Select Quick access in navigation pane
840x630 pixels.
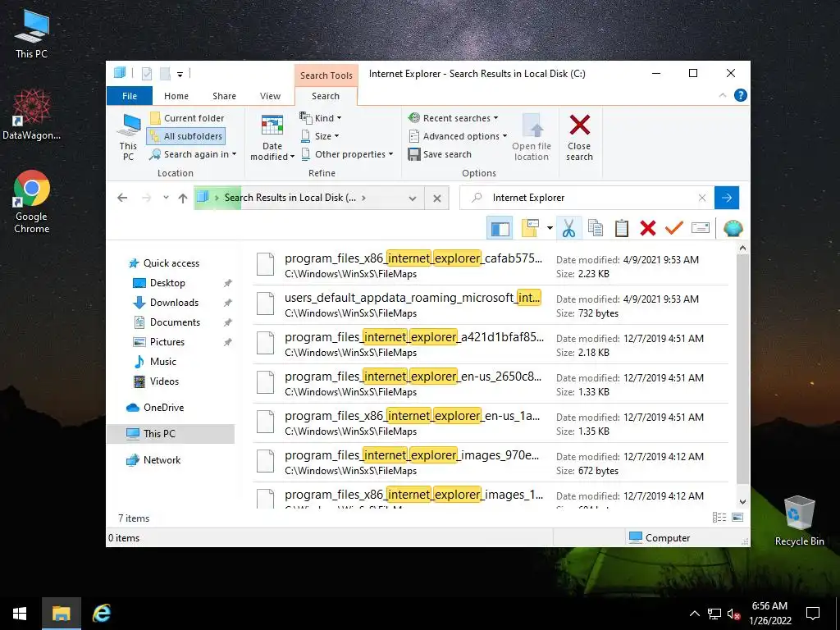coord(164,263)
